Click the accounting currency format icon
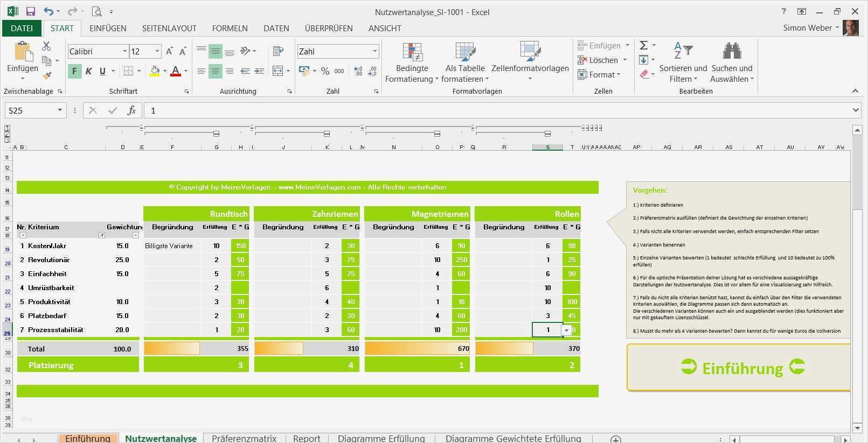 [x=304, y=71]
